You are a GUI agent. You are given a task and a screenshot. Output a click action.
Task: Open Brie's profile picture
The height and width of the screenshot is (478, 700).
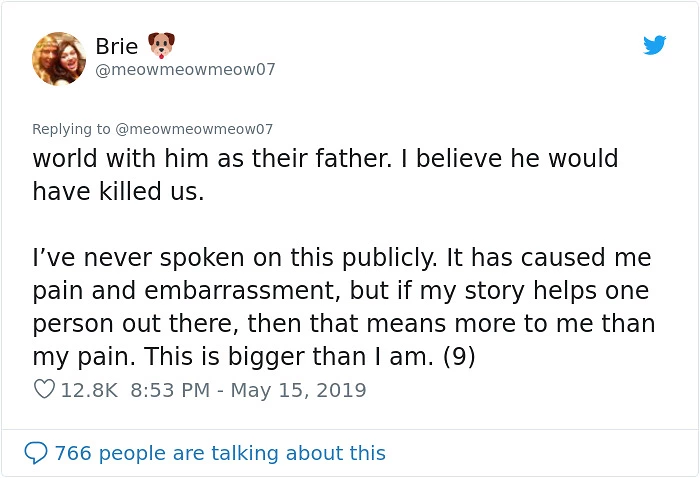click(59, 58)
